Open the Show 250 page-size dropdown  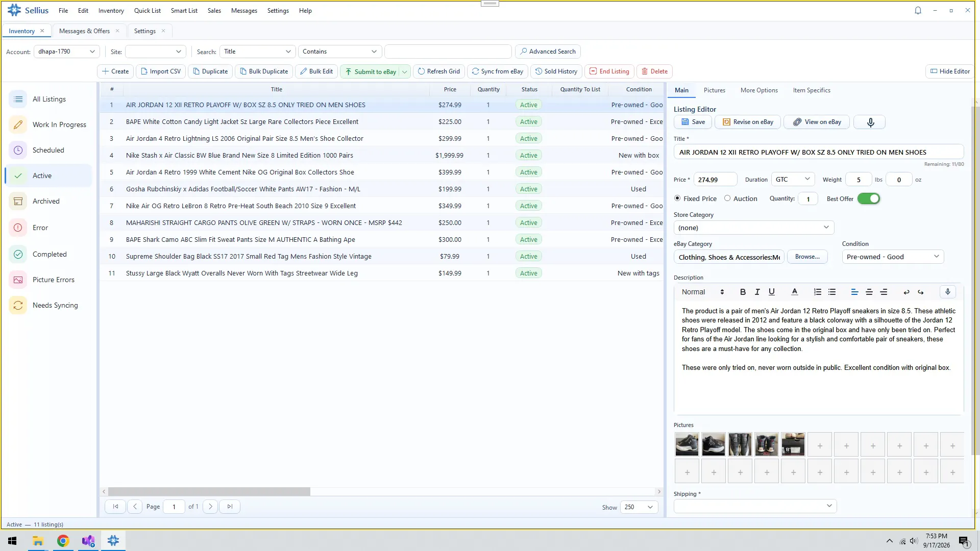[x=639, y=507]
